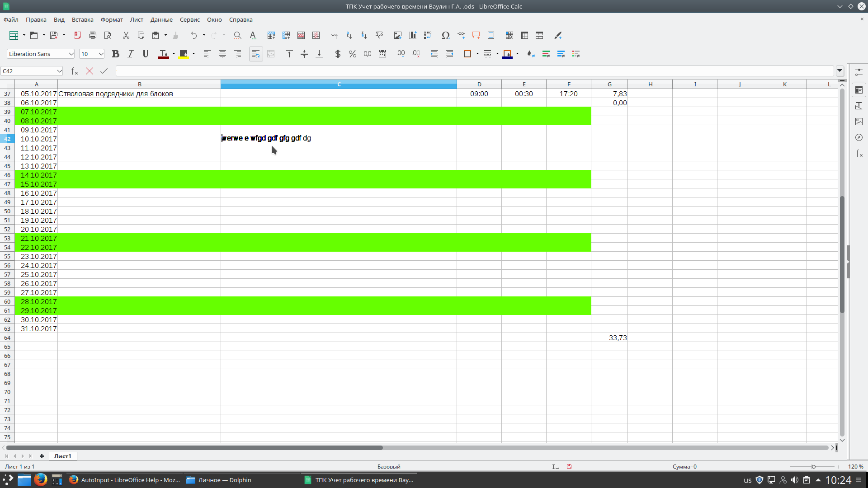Switch to Dolphin window in taskbar
The height and width of the screenshot is (488, 868).
point(224,480)
